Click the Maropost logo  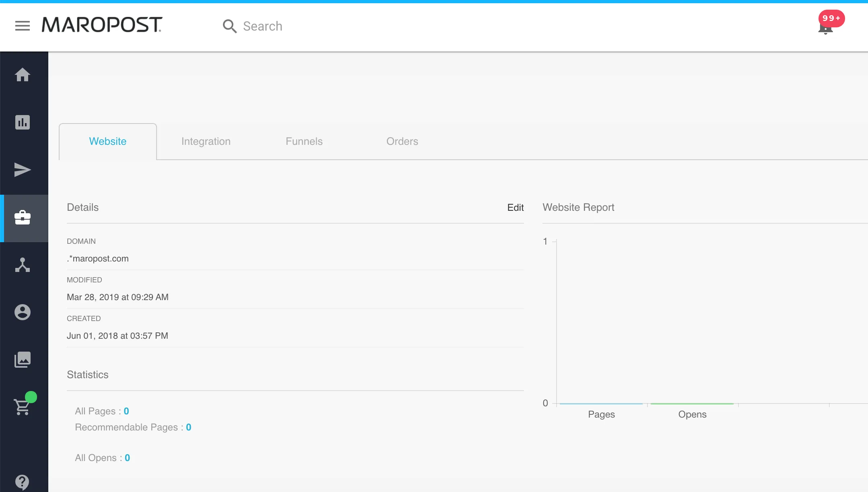(x=102, y=25)
